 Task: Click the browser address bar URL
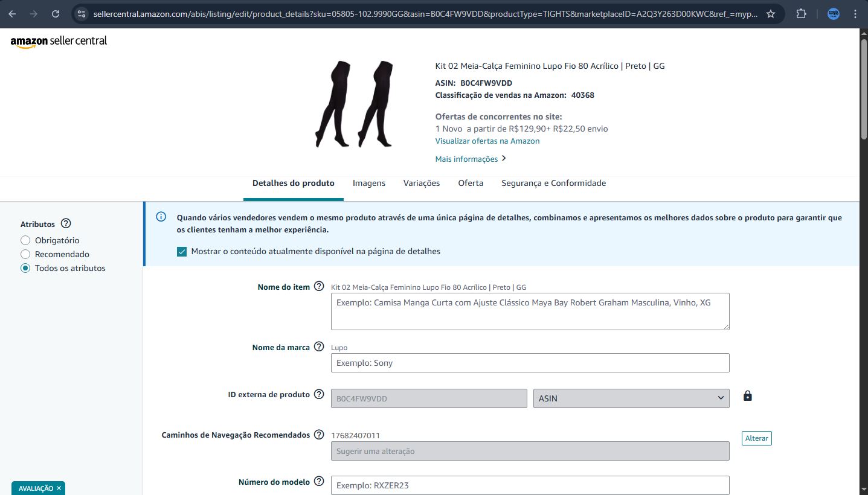[425, 14]
